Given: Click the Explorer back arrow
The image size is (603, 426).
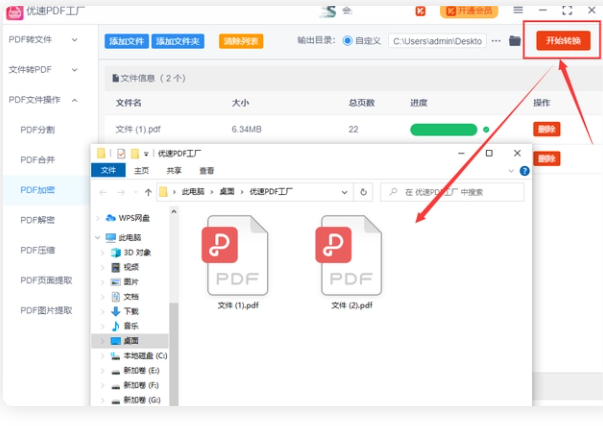Looking at the screenshot, I should click(103, 192).
